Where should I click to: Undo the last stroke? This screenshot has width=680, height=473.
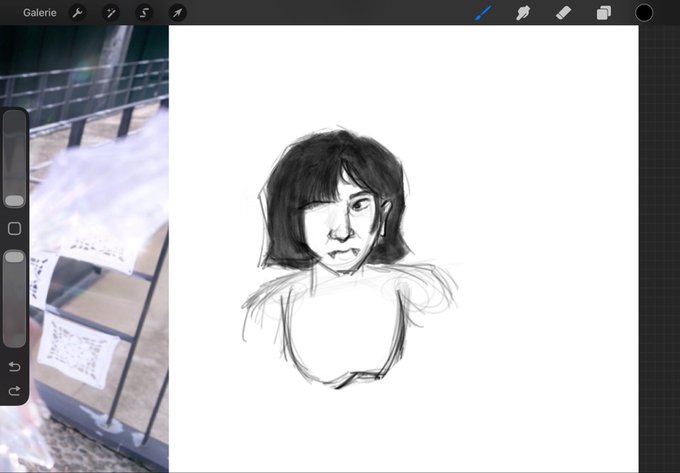(14, 367)
